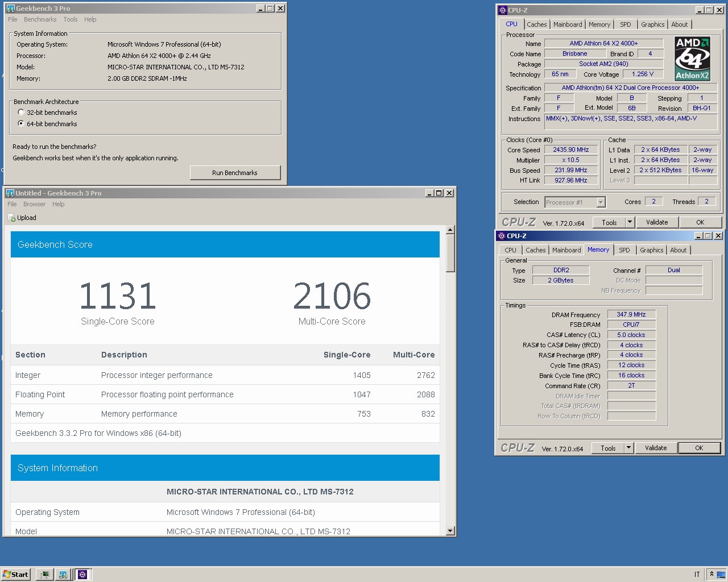Click the CPU-Z title bar icon in Memory window
The height and width of the screenshot is (582, 728).
click(x=501, y=236)
